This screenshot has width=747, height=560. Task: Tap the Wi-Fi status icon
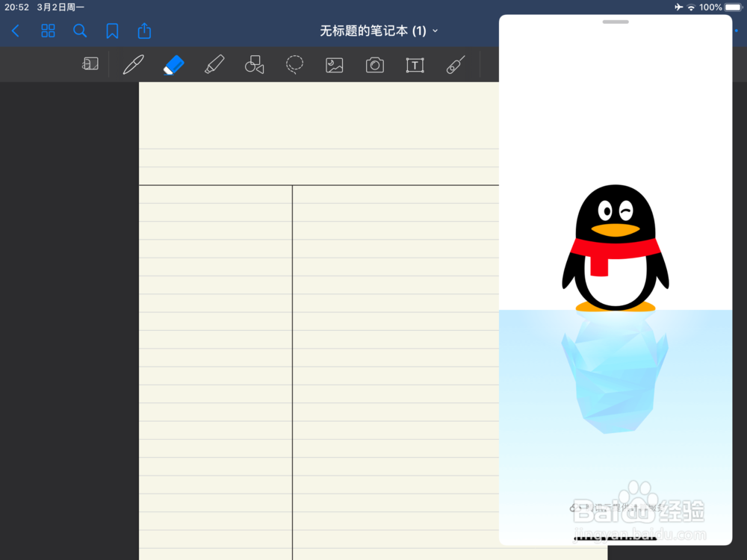(691, 7)
